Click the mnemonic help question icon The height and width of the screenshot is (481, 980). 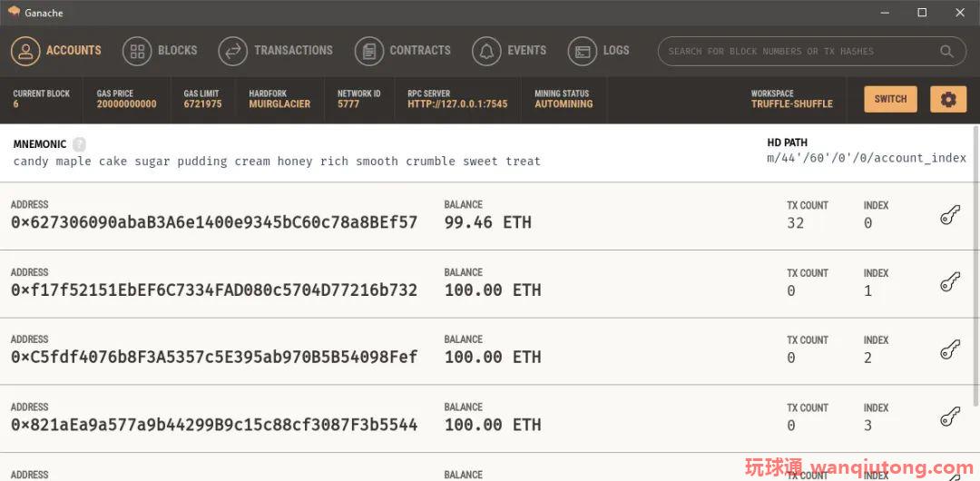tap(79, 144)
